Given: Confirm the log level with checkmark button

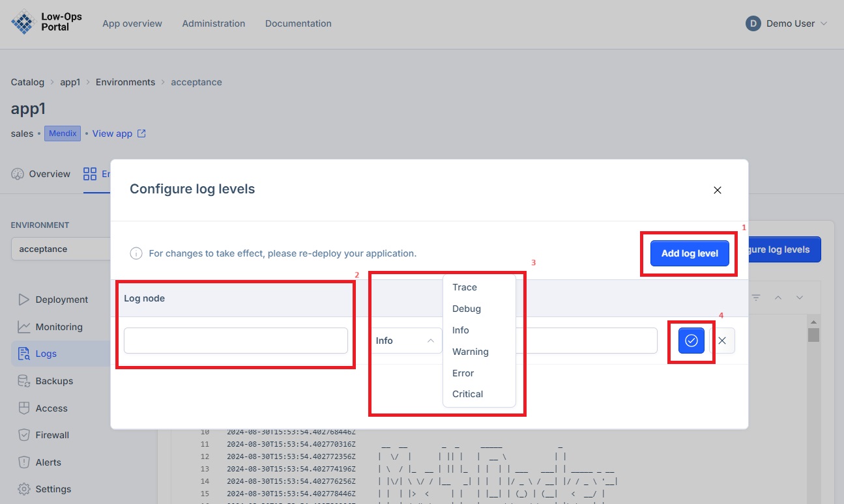Looking at the screenshot, I should (691, 341).
